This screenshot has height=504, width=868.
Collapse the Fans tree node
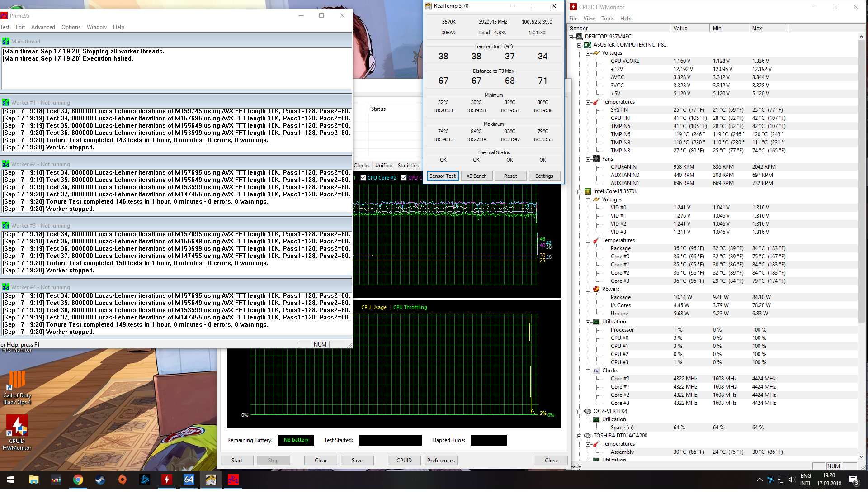tap(588, 159)
